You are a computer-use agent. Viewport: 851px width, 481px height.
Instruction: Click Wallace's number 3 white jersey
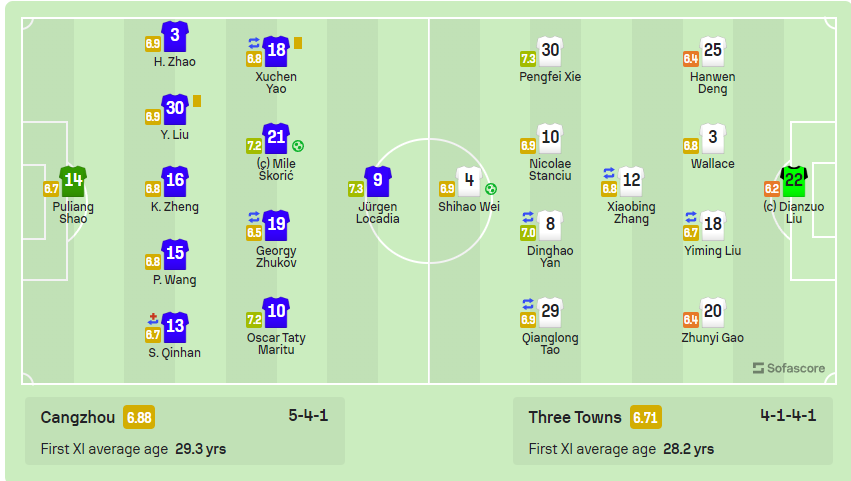click(713, 138)
